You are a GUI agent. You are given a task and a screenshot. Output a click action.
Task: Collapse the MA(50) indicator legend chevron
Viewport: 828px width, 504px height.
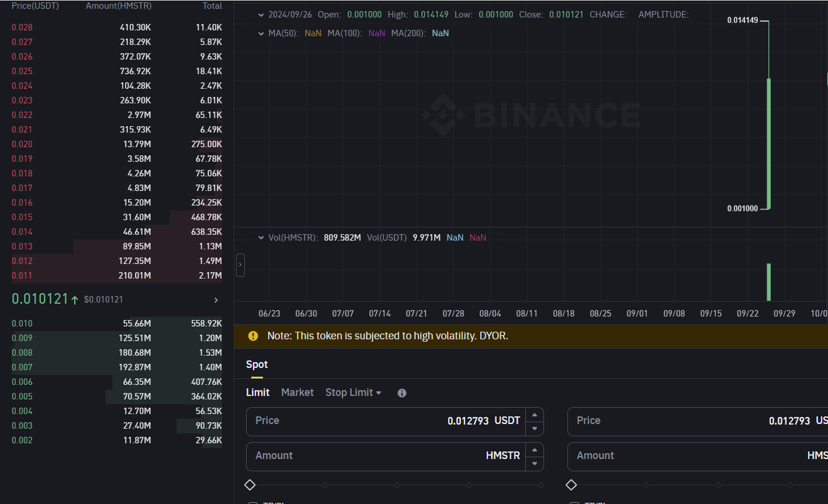coord(261,33)
